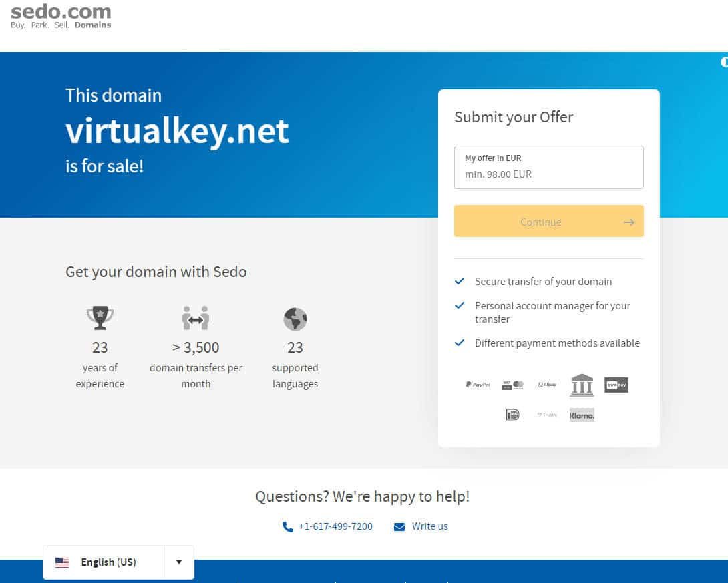Click the domain transfer handshake icon
728x583 pixels.
click(x=196, y=318)
